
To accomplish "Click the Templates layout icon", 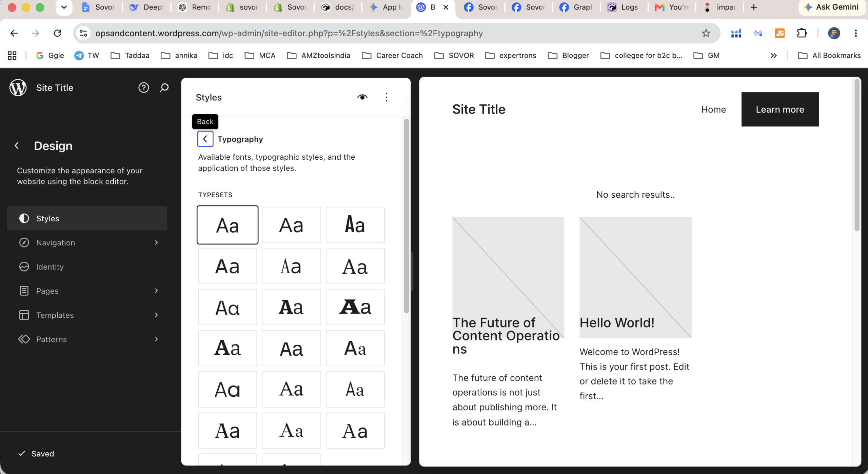I will tap(24, 315).
